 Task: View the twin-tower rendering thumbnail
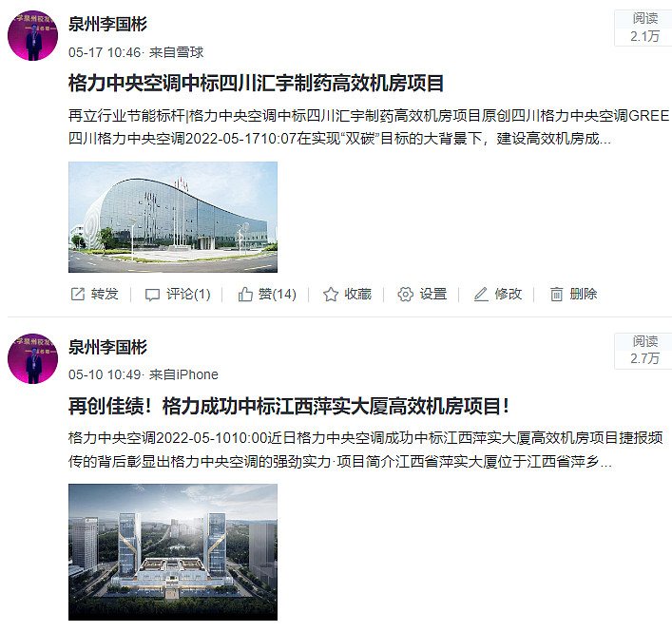point(173,552)
